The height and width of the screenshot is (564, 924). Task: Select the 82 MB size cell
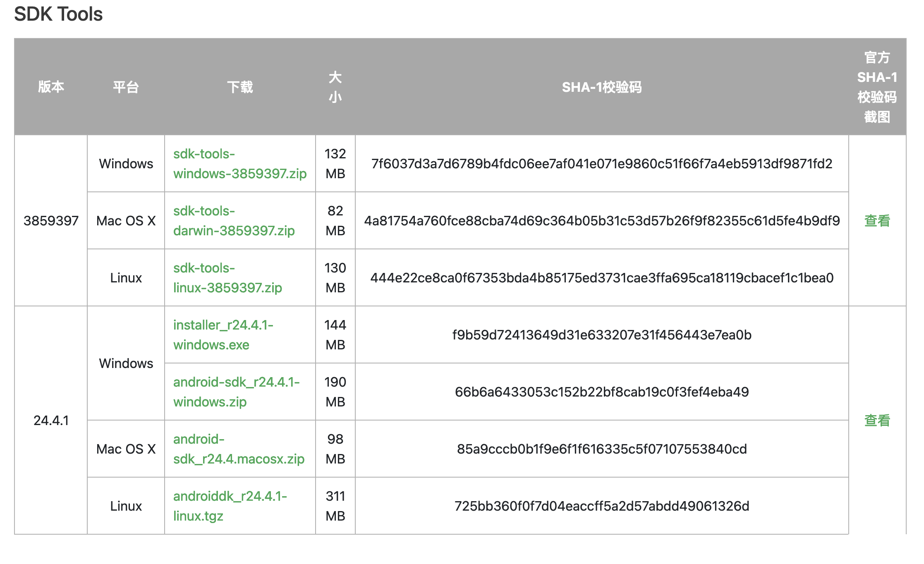[x=335, y=221]
